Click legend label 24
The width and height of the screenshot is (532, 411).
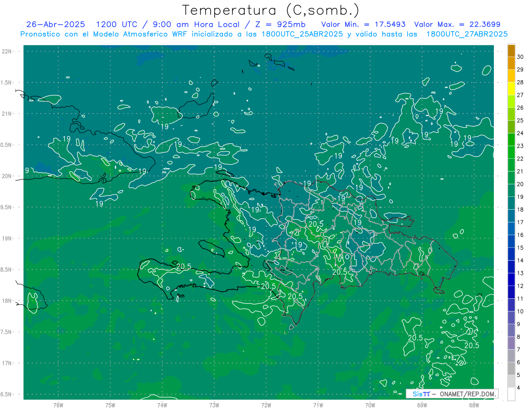[520, 133]
